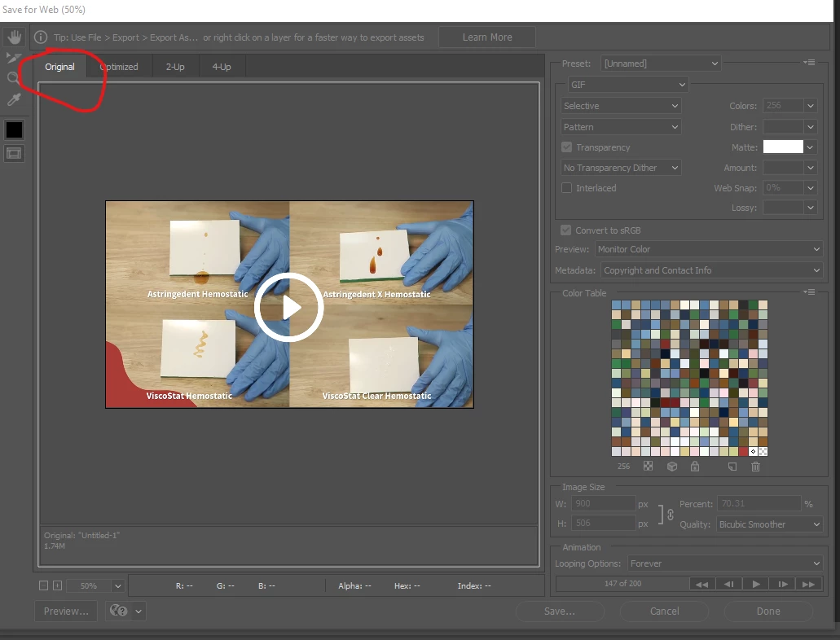
Task: Open the Learn More link button
Action: point(487,37)
